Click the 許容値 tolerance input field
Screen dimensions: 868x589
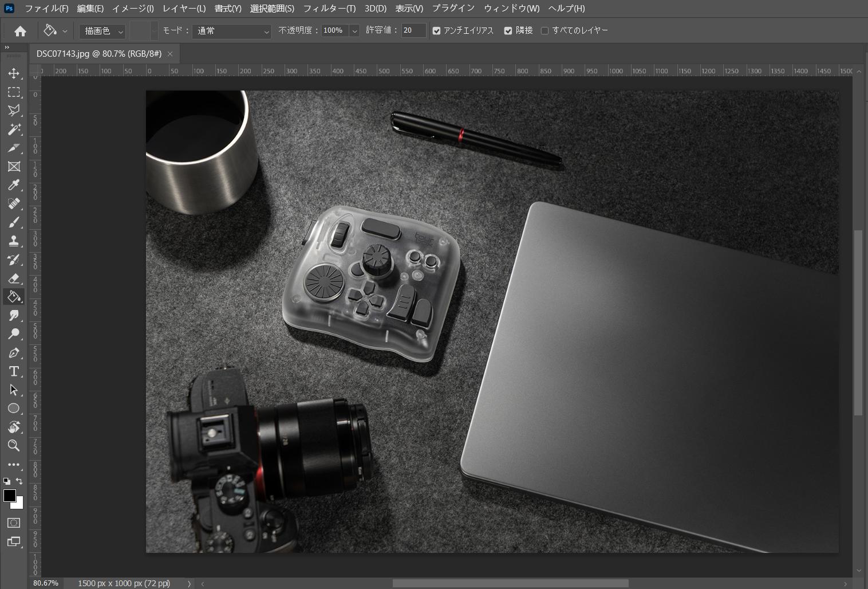point(413,31)
